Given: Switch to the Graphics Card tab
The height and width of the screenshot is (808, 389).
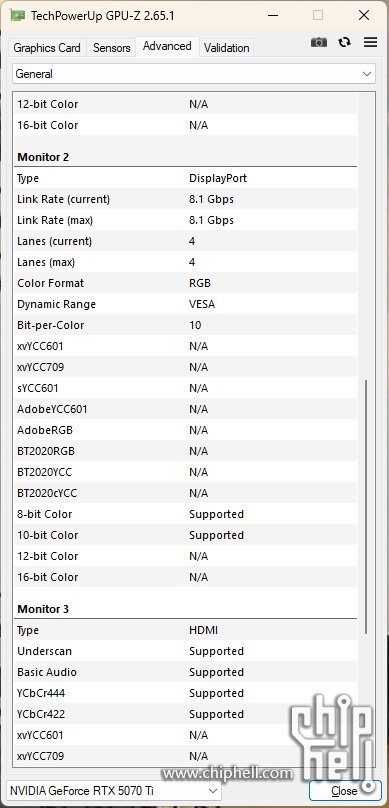Looking at the screenshot, I should point(47,48).
